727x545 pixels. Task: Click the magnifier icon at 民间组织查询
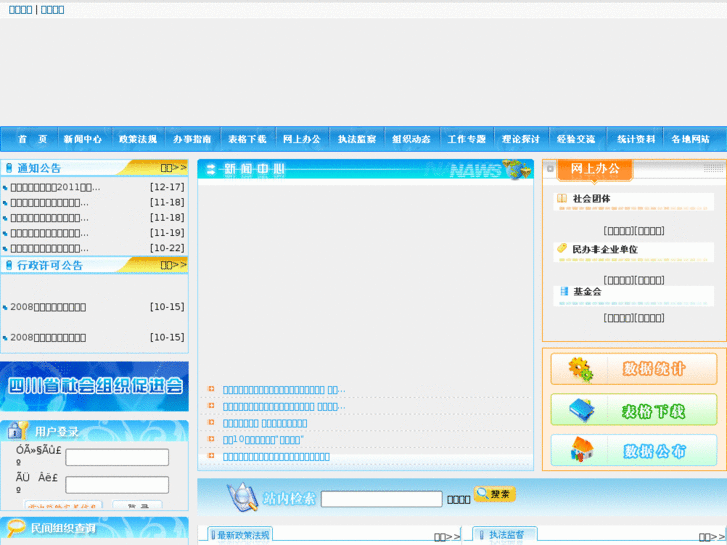pos(16,528)
